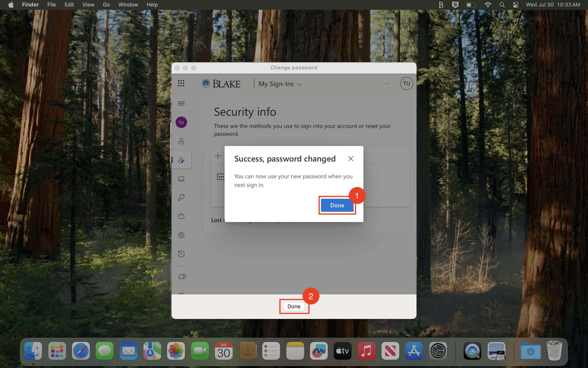Open the Devices laptop icon in the sidebar
588x368 pixels.
pyautogui.click(x=181, y=179)
